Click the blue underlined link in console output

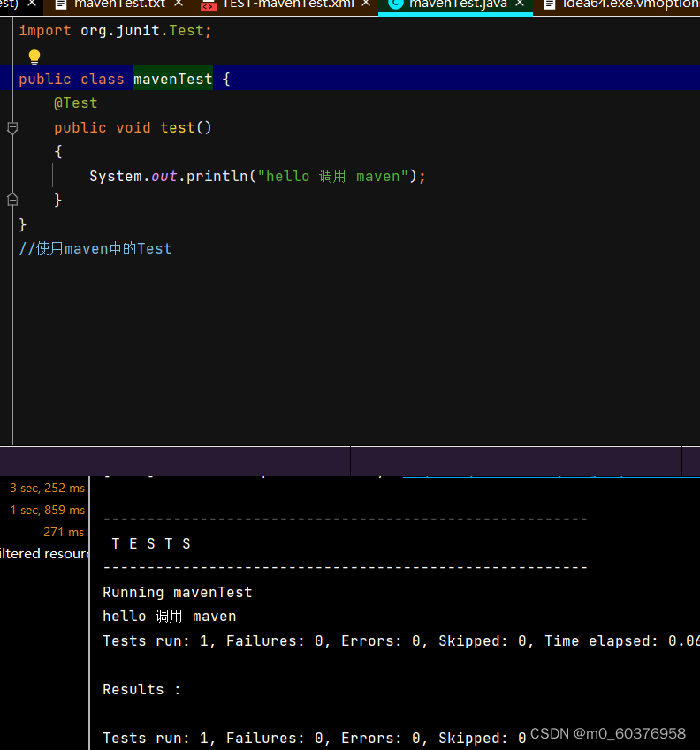[x=552, y=476]
